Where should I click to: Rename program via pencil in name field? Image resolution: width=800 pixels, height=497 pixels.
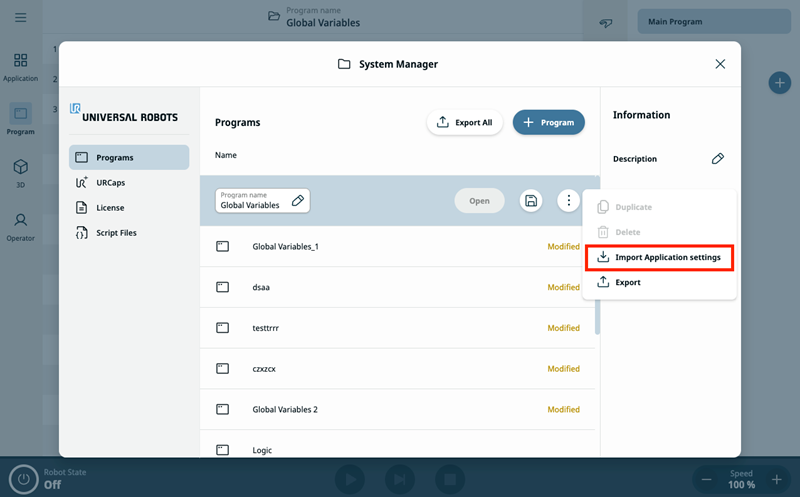pyautogui.click(x=298, y=201)
